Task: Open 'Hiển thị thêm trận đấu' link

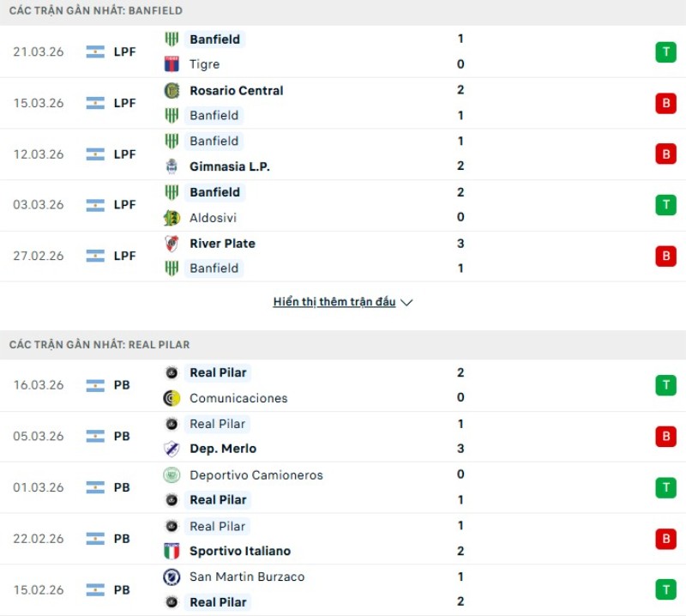Action: (334, 302)
